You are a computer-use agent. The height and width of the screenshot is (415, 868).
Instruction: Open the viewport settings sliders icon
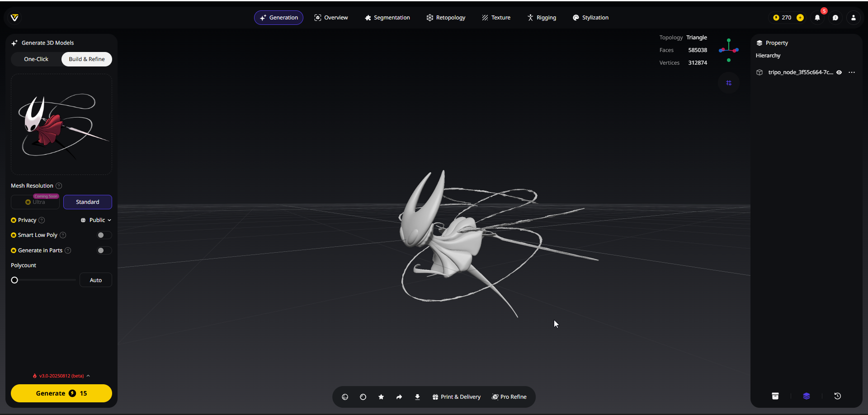click(729, 83)
